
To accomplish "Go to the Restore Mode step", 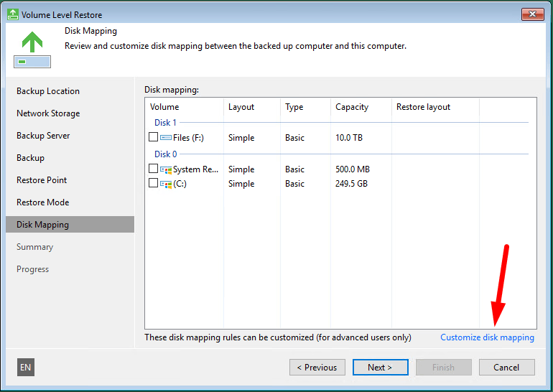I will [42, 202].
